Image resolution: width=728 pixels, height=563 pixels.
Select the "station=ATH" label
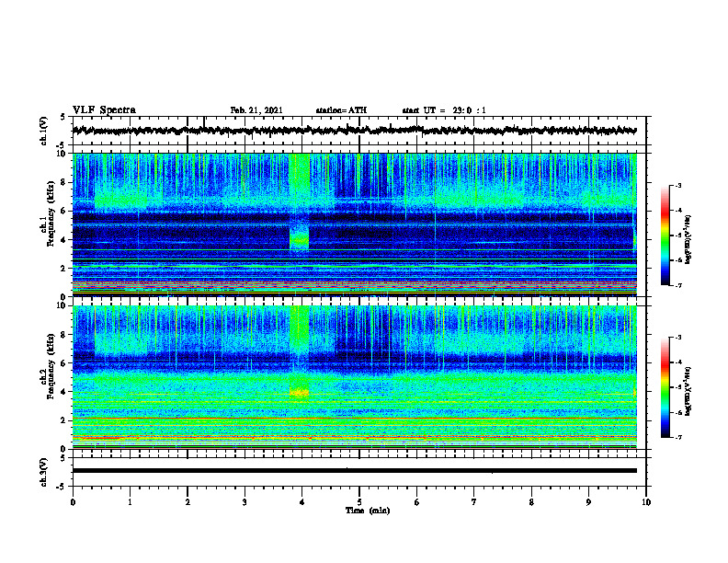341,110
